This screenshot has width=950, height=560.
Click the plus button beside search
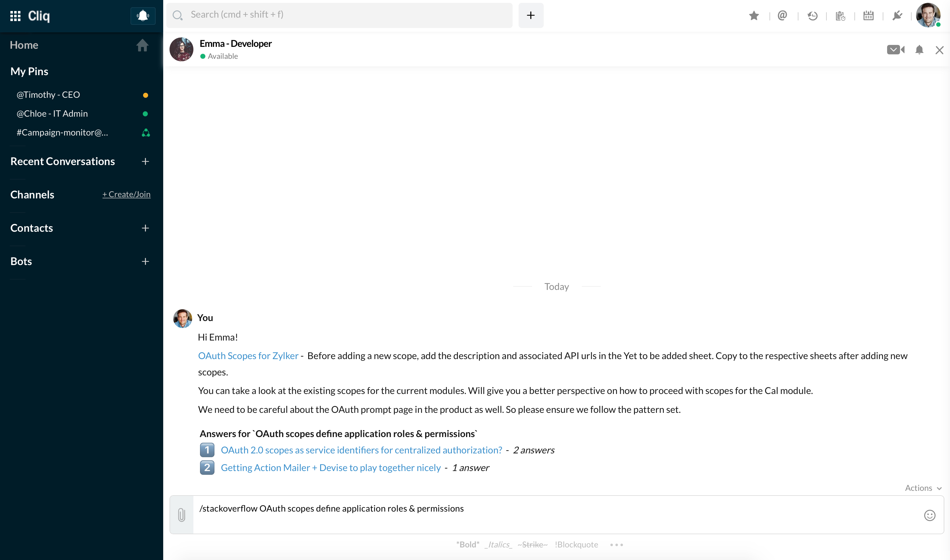(x=531, y=15)
